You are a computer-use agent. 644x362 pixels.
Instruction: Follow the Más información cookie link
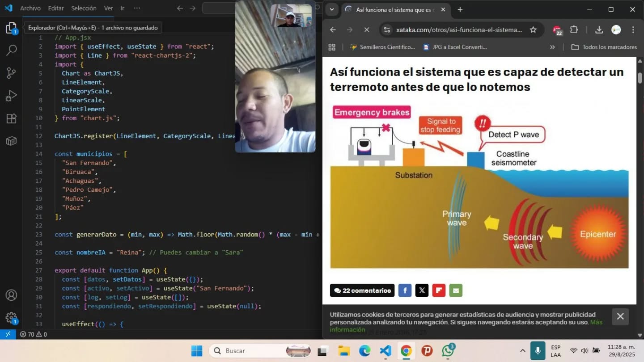[596, 322]
